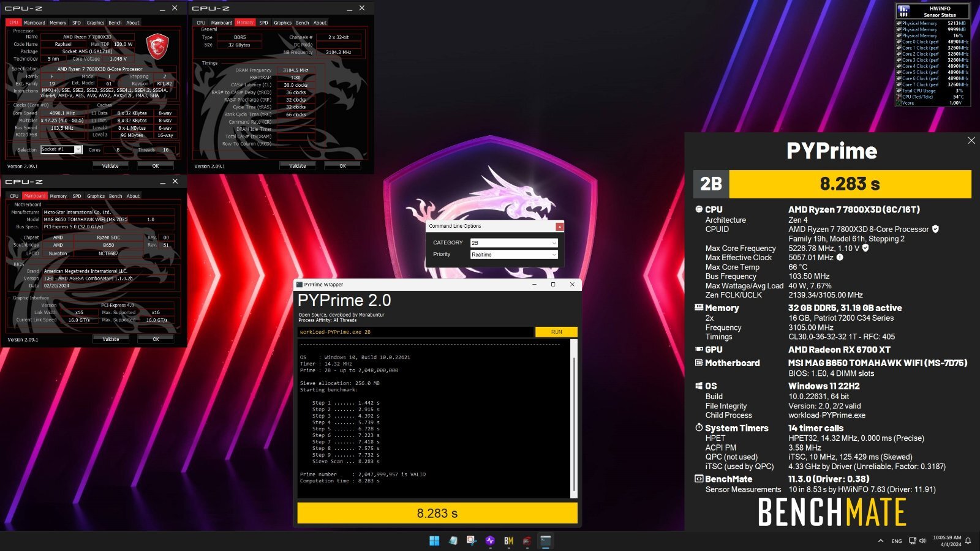The height and width of the screenshot is (551, 980).
Task: Click the CPU chip icon in BenchMate panel
Action: coord(699,209)
